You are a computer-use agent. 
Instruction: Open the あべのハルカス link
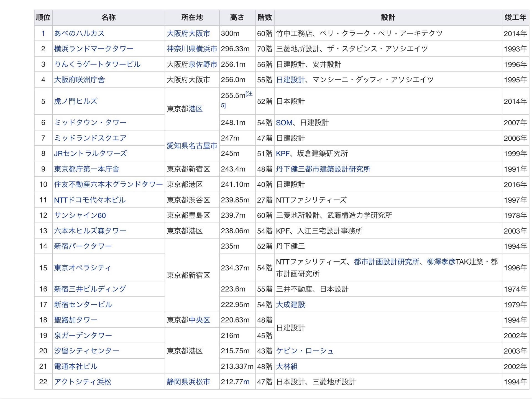point(79,33)
